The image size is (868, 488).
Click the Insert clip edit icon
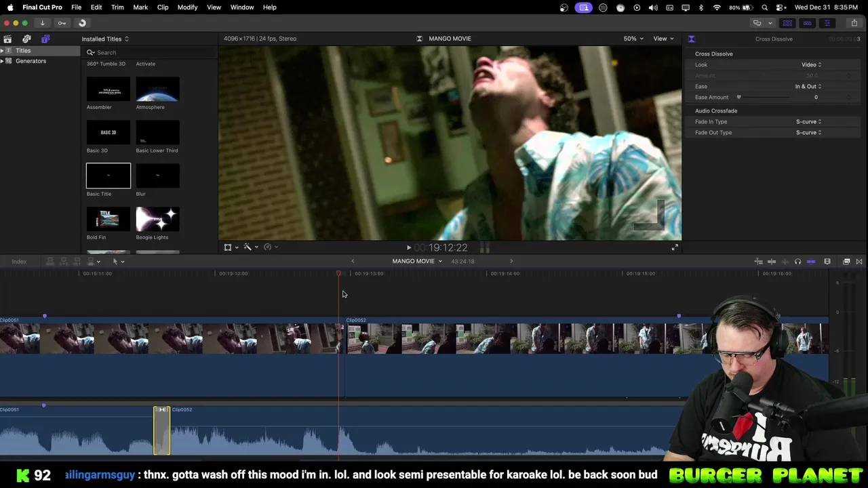point(64,262)
